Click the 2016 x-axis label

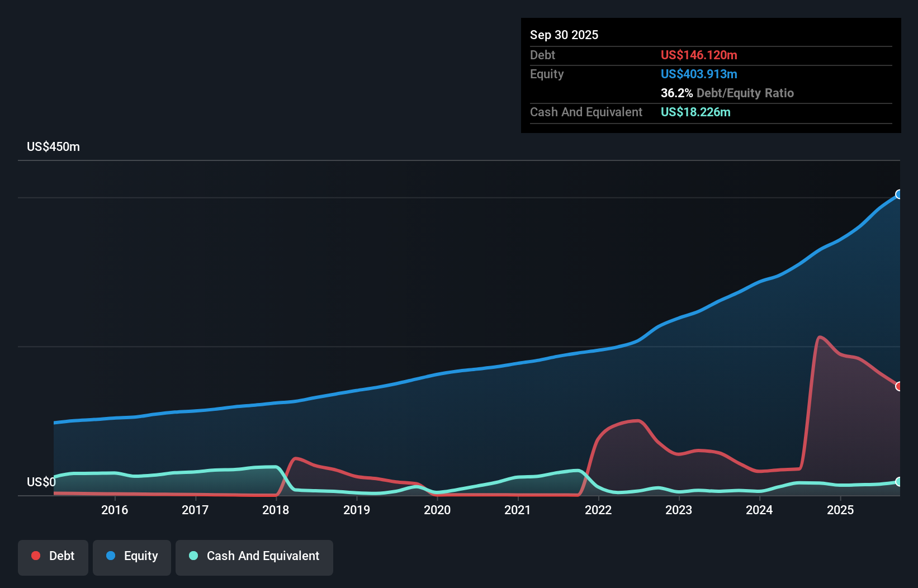click(x=115, y=510)
